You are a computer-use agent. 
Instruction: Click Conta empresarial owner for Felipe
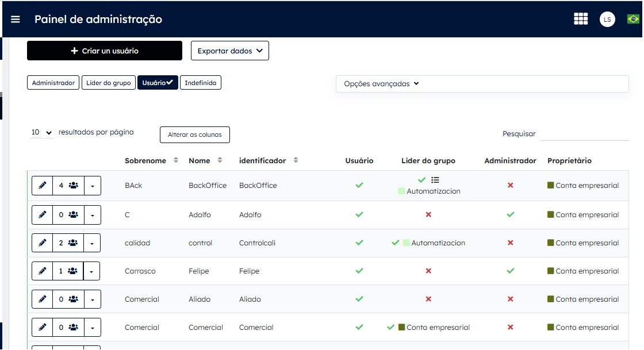tap(587, 271)
